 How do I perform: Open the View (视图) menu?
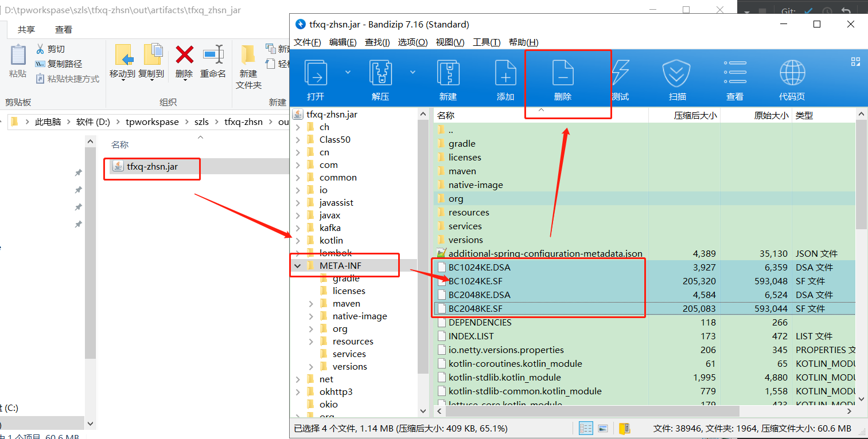(450, 42)
